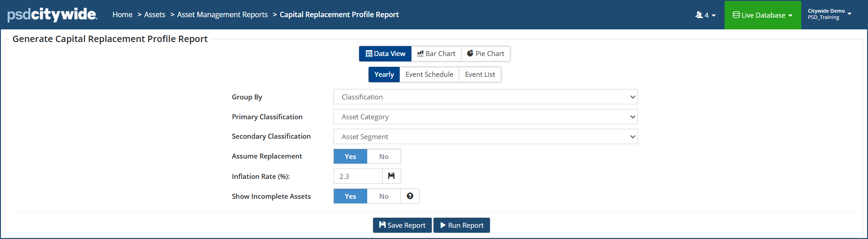The width and height of the screenshot is (868, 239).
Task: Set Assume Replacement to Yes
Action: (351, 156)
